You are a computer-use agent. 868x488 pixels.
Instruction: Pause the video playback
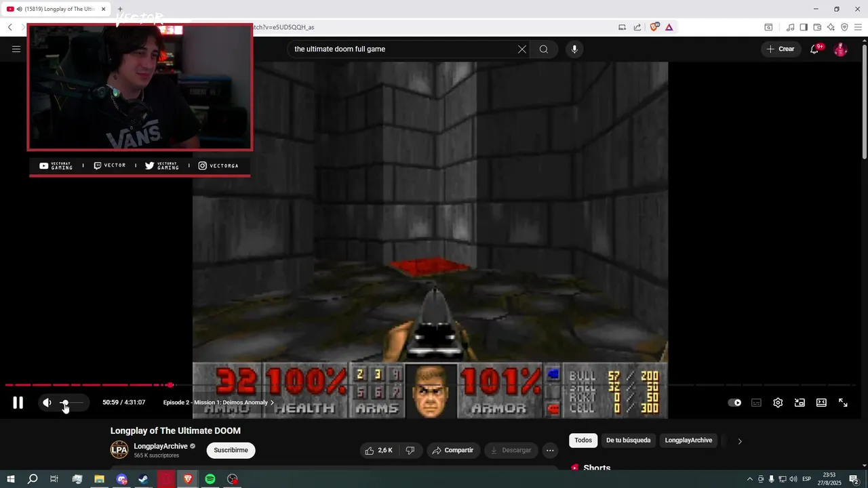(18, 403)
